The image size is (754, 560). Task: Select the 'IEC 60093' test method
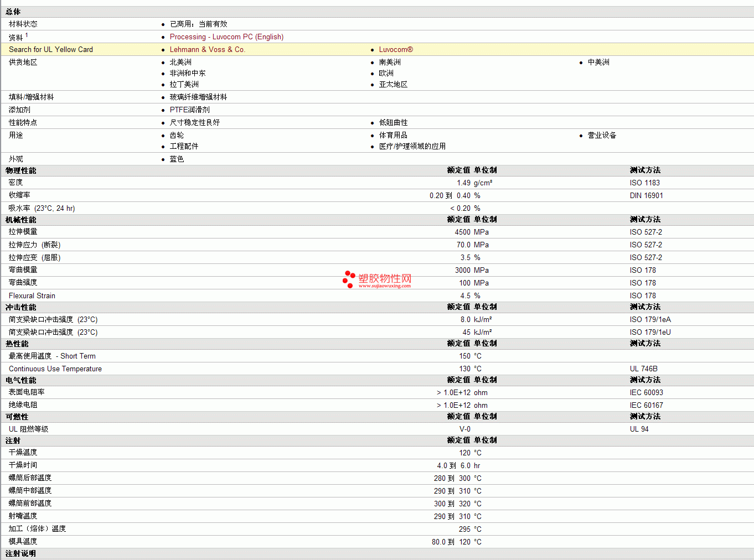(647, 392)
